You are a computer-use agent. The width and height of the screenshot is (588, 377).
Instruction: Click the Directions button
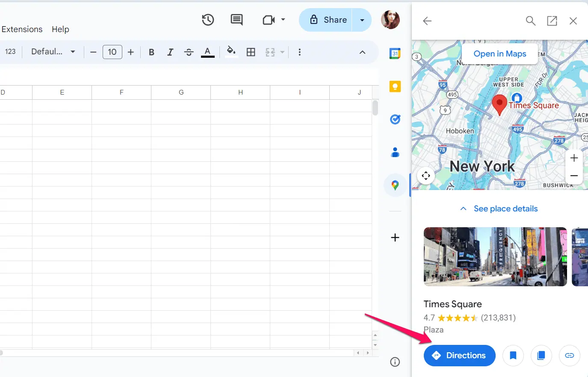click(460, 356)
